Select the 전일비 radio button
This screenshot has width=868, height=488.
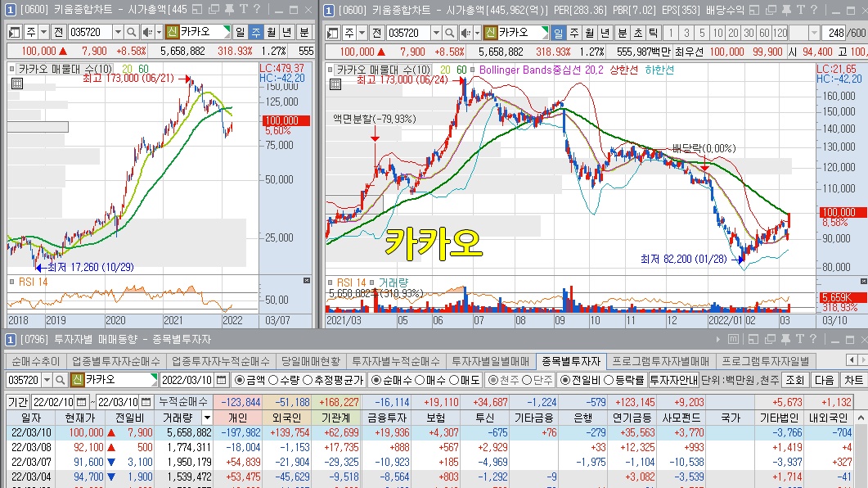tap(565, 380)
